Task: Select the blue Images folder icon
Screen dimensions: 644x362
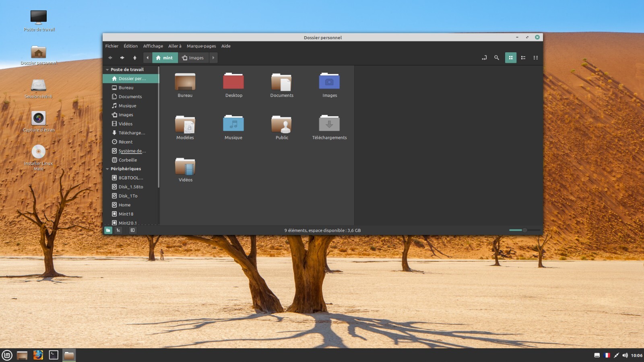Action: click(x=329, y=81)
